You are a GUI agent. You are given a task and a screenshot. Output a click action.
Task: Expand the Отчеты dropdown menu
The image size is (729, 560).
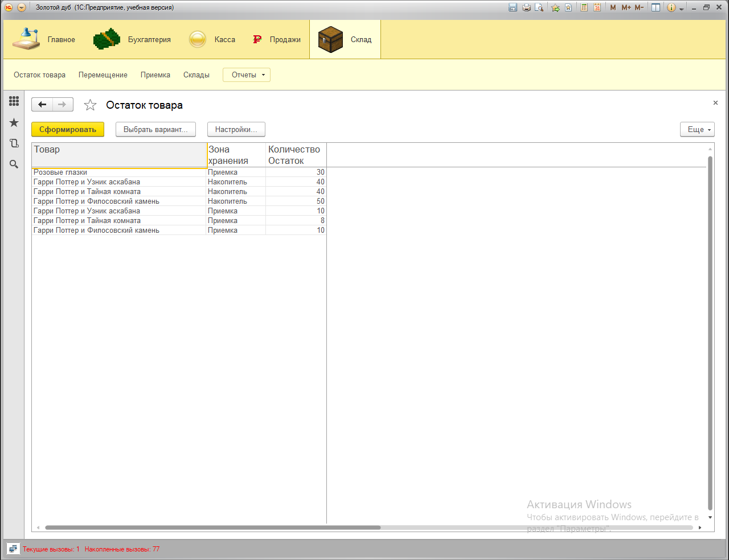click(247, 75)
